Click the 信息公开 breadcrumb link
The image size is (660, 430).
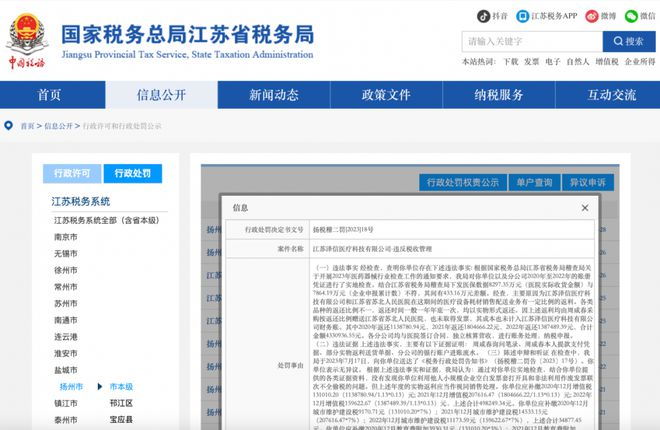click(59, 126)
